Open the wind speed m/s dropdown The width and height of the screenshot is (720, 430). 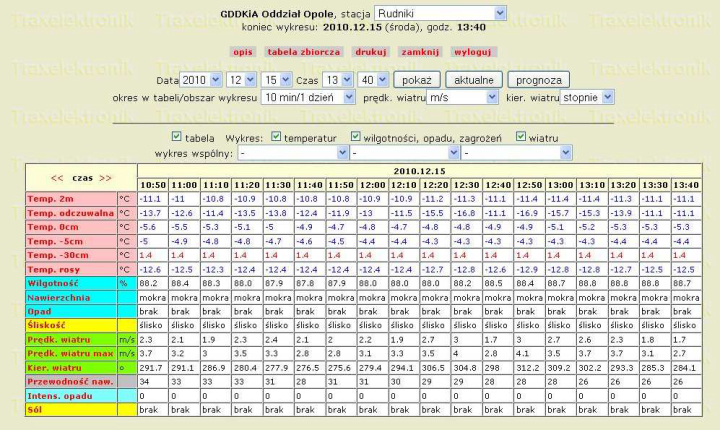click(x=462, y=97)
